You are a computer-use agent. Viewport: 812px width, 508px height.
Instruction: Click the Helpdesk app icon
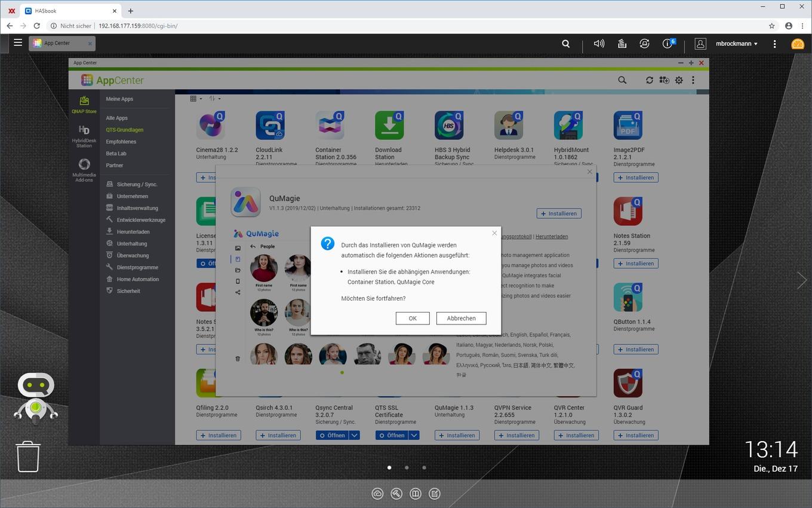click(x=509, y=126)
